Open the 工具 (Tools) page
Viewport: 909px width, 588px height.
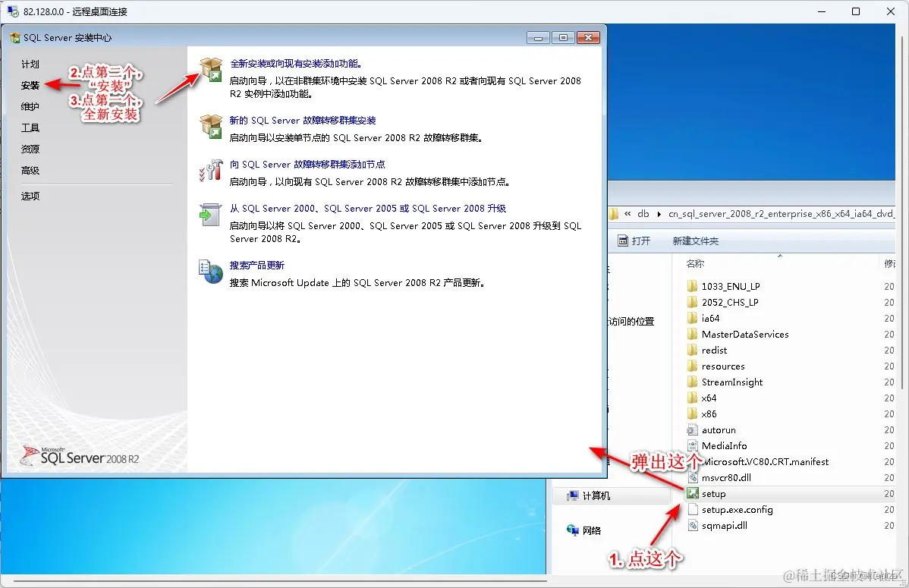pyautogui.click(x=30, y=127)
